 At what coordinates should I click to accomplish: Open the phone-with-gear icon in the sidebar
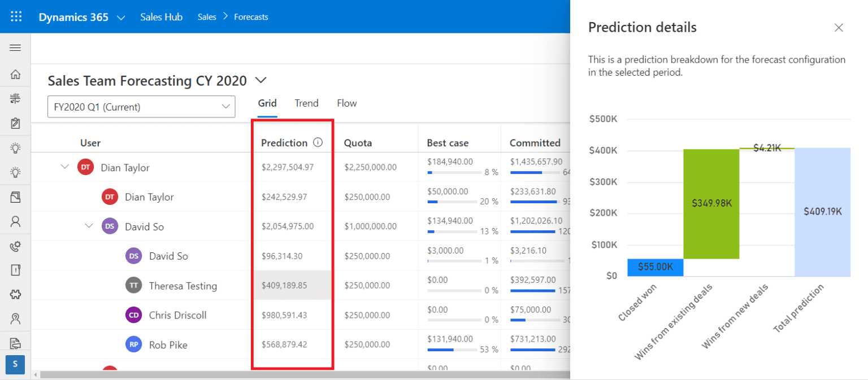click(15, 245)
